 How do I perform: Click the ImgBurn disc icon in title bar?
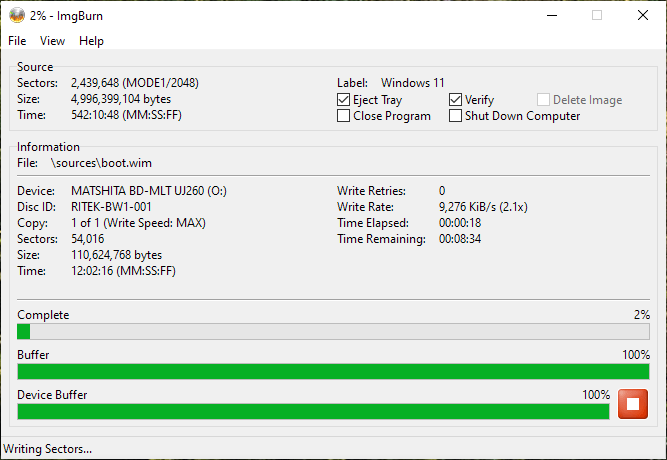pyautogui.click(x=16, y=15)
